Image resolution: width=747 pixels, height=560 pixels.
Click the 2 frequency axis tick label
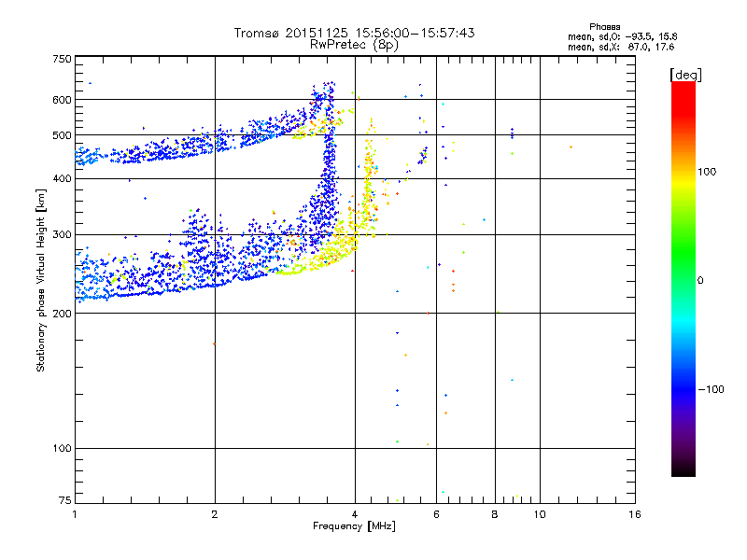coord(215,514)
